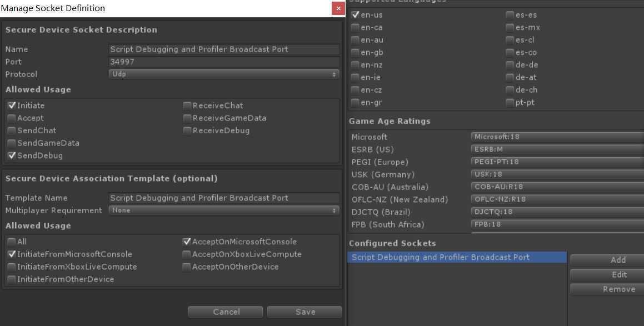Image resolution: width=644 pixels, height=326 pixels.
Task: Open the FPB (South Africa) rating dropdown
Action: pos(557,224)
